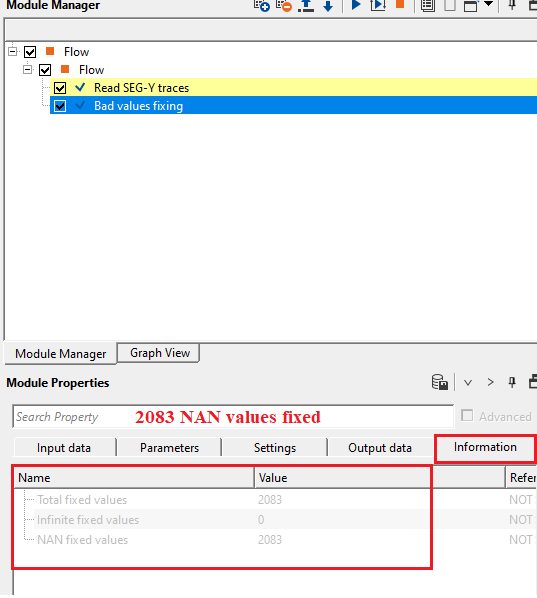
Task: Toggle the Bad values fixing checkbox
Action: point(60,106)
